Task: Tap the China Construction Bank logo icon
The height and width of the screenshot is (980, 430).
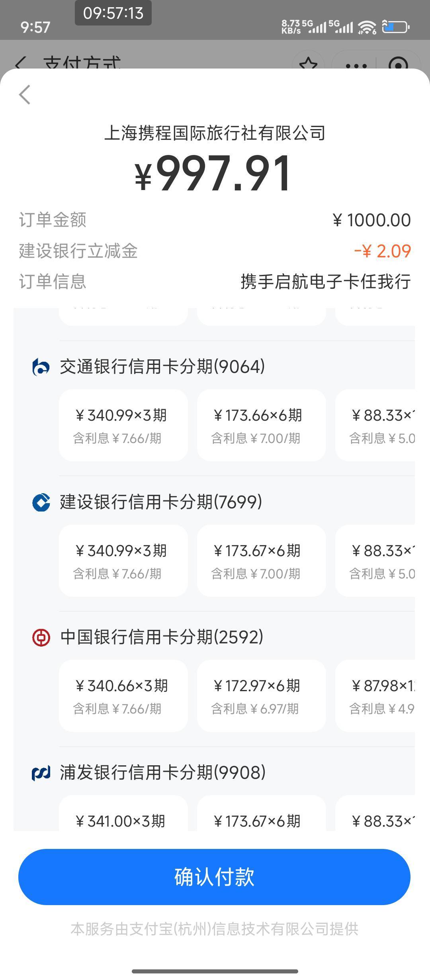Action: coord(41,502)
